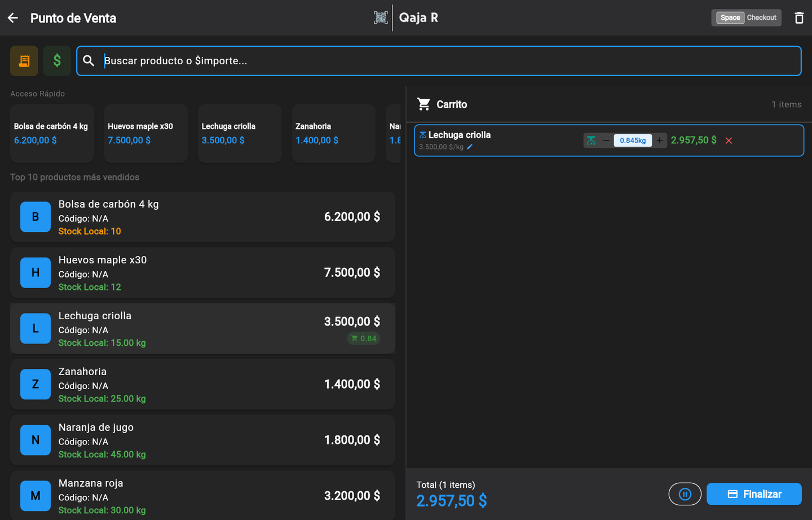Click the trash icon to empty cart
812x520 pixels.
tap(799, 18)
